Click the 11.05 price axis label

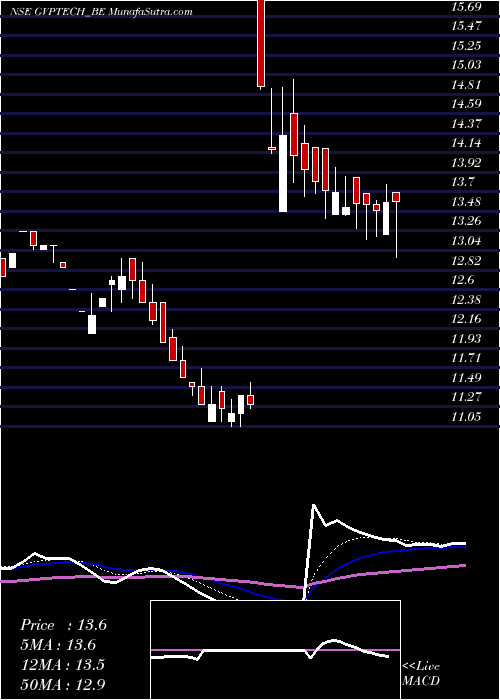click(x=466, y=417)
